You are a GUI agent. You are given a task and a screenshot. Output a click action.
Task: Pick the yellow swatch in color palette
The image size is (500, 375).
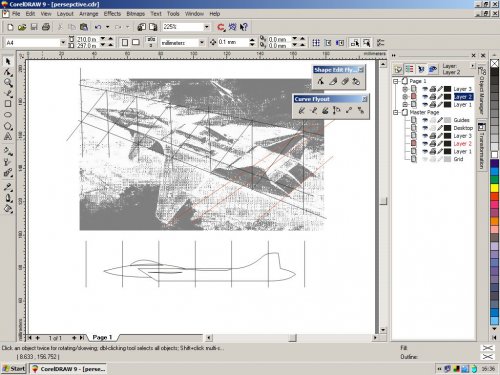pos(494,189)
